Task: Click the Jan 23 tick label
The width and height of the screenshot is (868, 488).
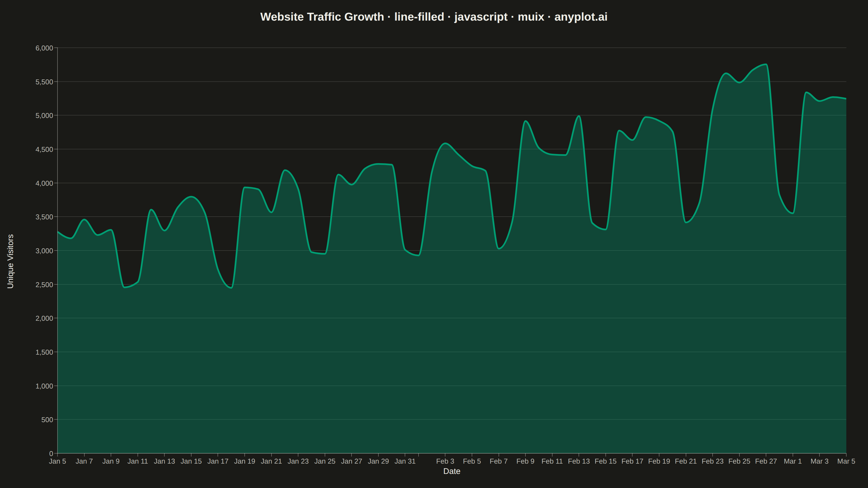Action: coord(298,461)
